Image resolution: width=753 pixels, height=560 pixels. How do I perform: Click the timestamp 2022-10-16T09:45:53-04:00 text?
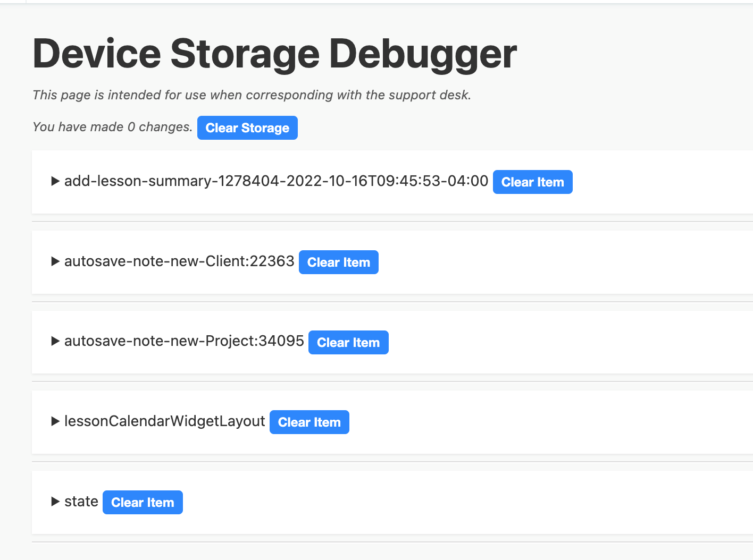387,181
